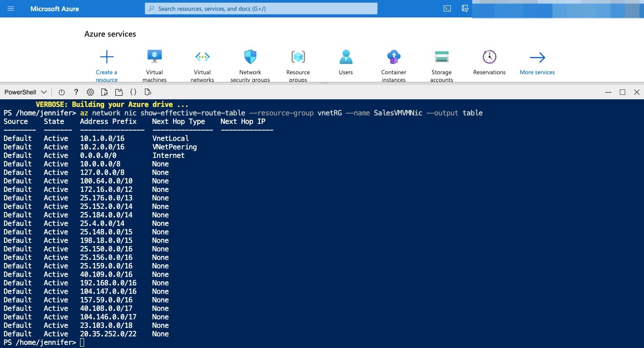Click the shell prompt cursor at bottom
The height and width of the screenshot is (348, 644).
pos(82,343)
